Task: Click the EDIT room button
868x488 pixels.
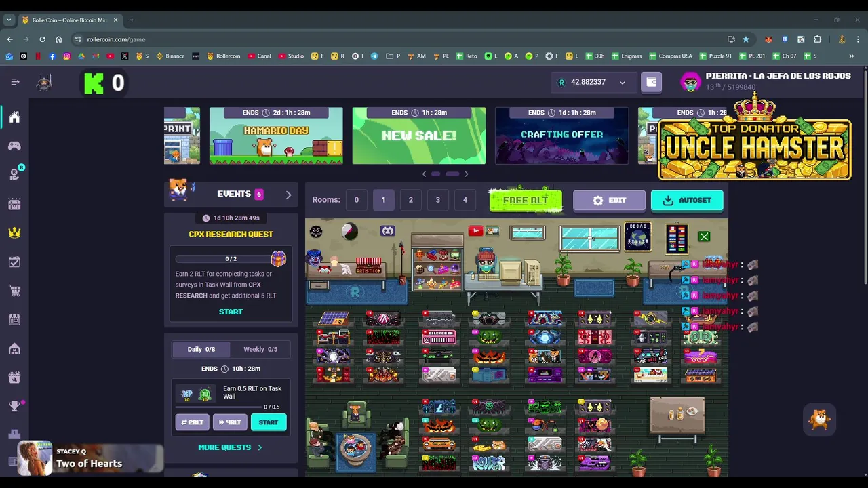Action: [x=609, y=201]
